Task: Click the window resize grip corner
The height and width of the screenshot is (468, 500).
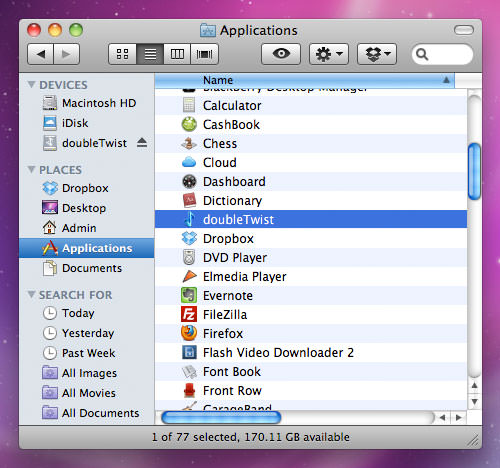Action: coord(473,440)
